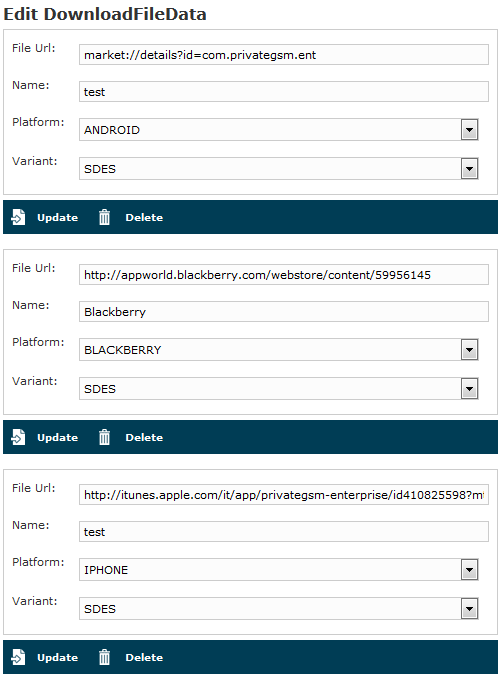This screenshot has height=677, width=501.
Task: Expand the Variant dropdown in the IPHONE entry
Action: [x=469, y=608]
